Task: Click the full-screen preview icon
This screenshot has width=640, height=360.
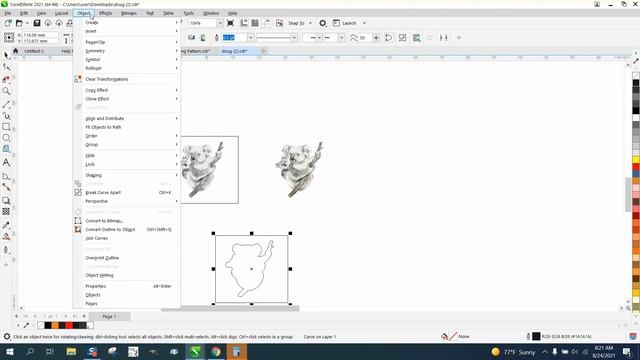Action: coord(230,23)
